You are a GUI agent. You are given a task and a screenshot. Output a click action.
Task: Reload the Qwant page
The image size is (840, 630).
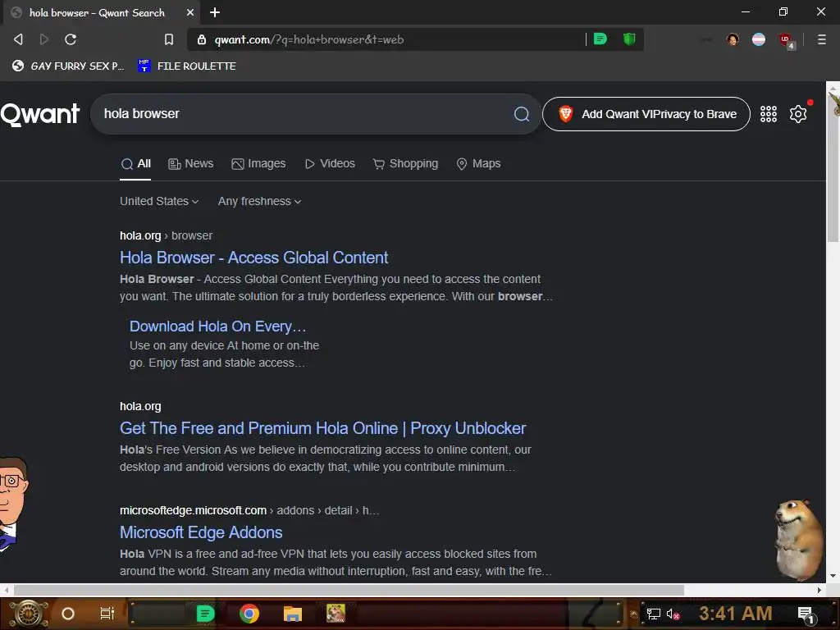click(71, 39)
